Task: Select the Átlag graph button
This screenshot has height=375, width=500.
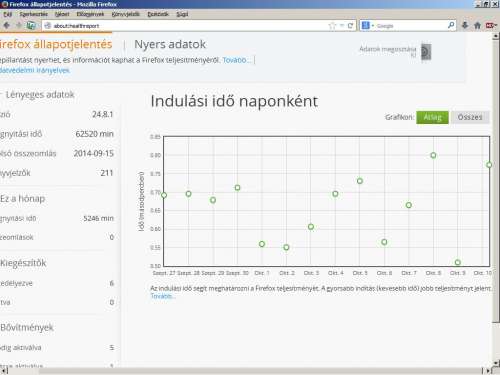Action: [432, 117]
